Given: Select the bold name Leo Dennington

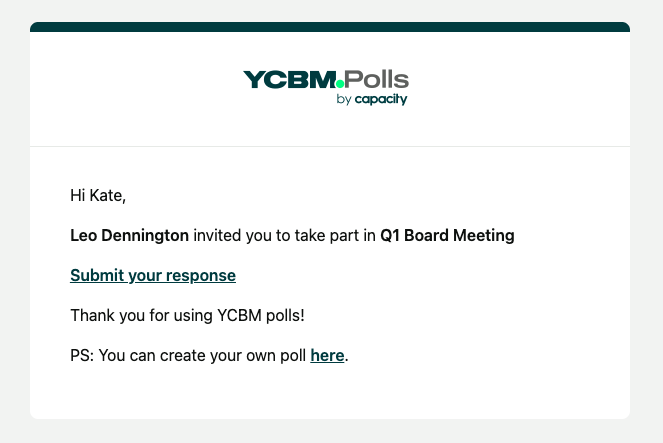Looking at the screenshot, I should point(129,236).
